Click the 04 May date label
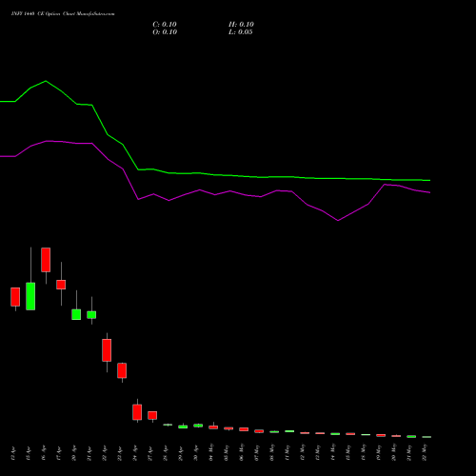Image resolution: width=476 pixels, height=476 pixels. click(x=211, y=452)
